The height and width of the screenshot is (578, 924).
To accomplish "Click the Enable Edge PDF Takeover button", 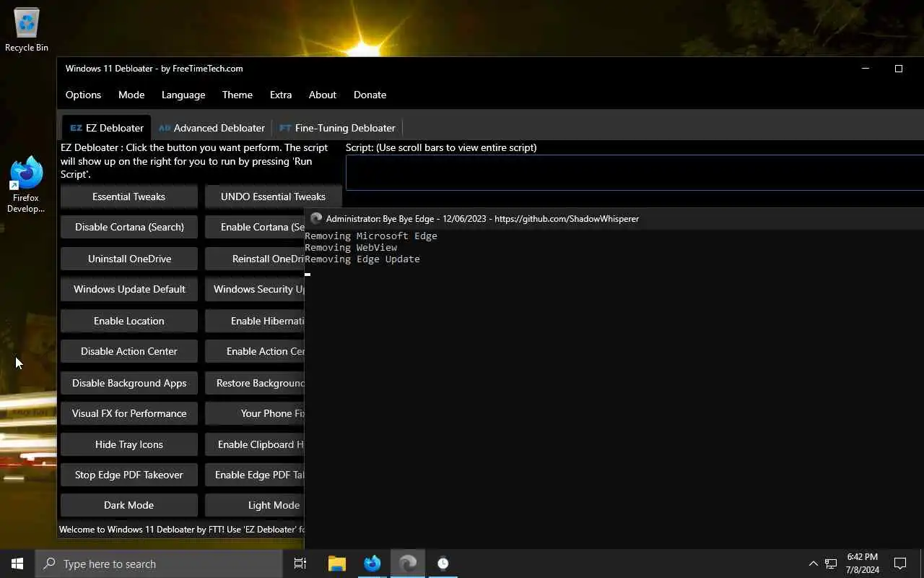I will point(255,475).
